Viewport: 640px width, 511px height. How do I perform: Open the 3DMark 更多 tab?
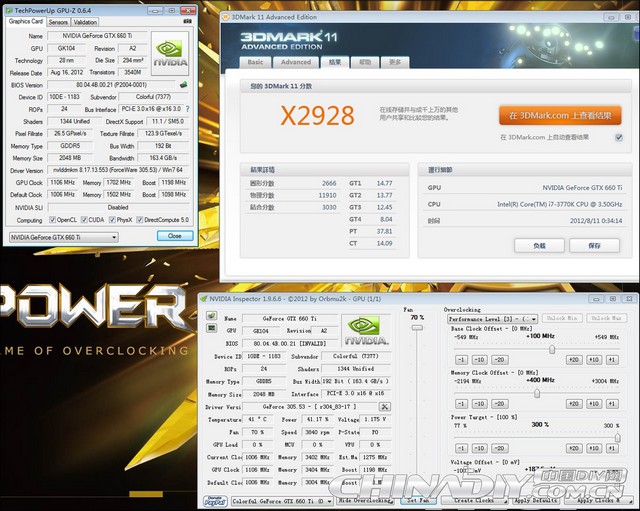tap(395, 62)
